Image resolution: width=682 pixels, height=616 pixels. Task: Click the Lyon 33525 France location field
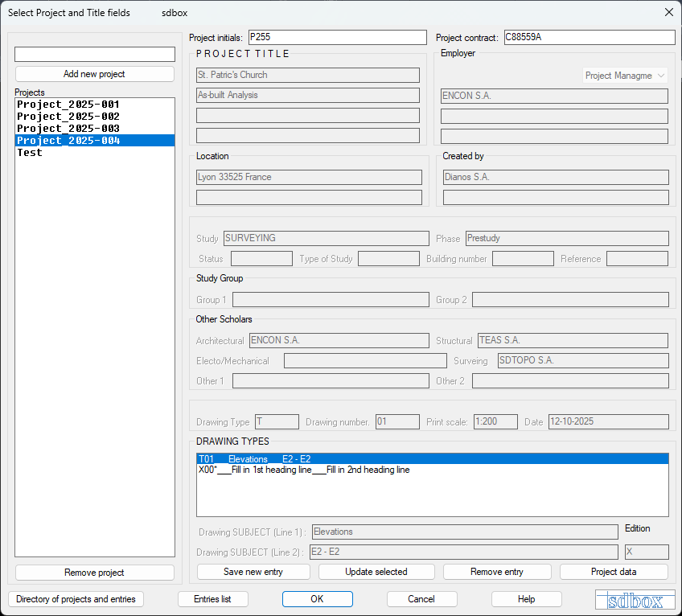[x=309, y=177]
